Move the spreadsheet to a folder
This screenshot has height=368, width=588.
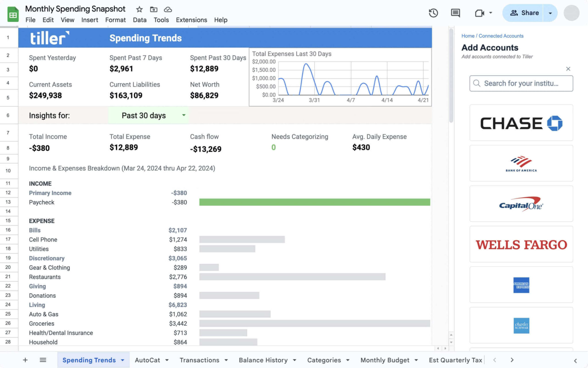(x=153, y=9)
